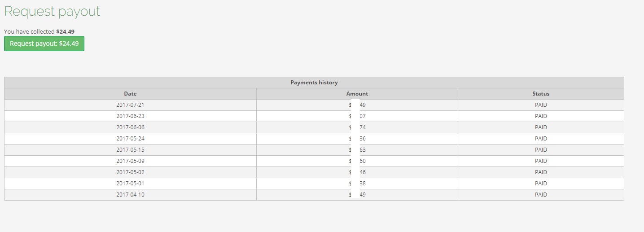
Task: Click the collected $24.49 balance text
Action: (x=65, y=31)
